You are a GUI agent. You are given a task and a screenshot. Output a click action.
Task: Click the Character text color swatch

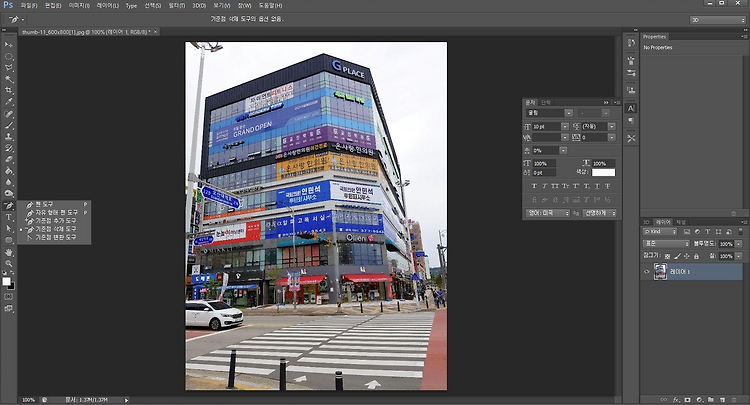(x=604, y=173)
